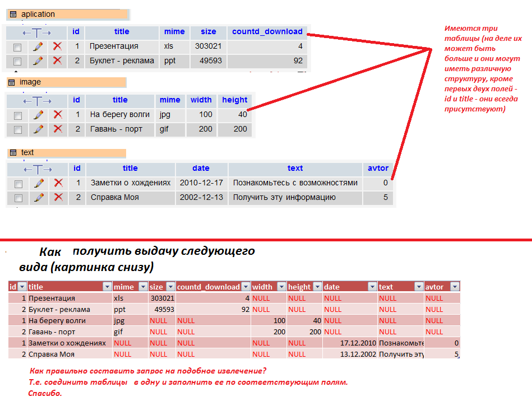Tick the Гавань - порт row checkbox

tap(18, 130)
